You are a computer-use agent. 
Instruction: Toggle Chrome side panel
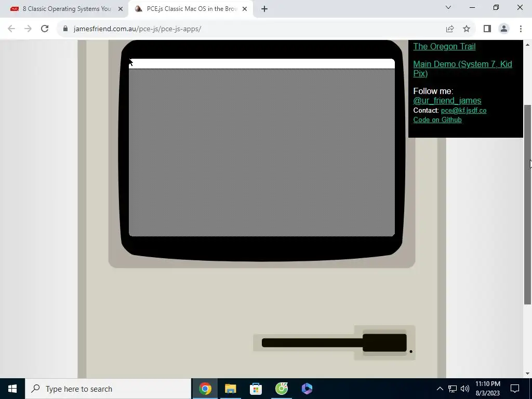click(487, 29)
